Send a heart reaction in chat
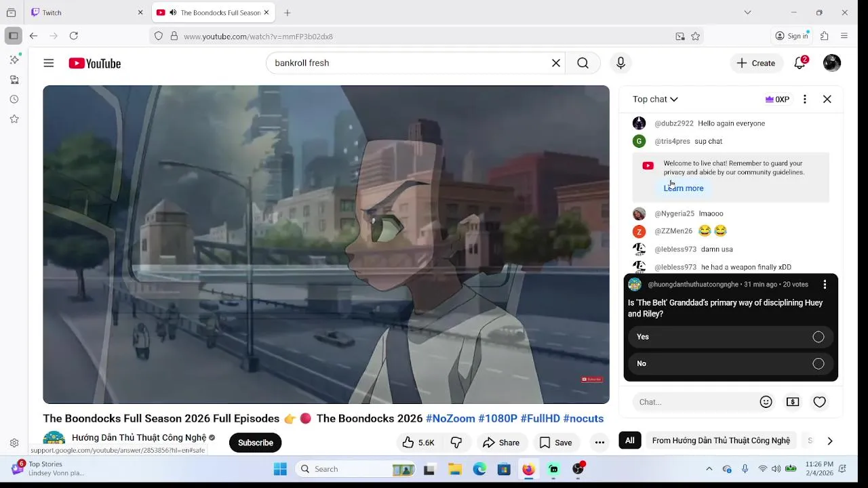Screen dimensions: 868x488 click(820, 402)
